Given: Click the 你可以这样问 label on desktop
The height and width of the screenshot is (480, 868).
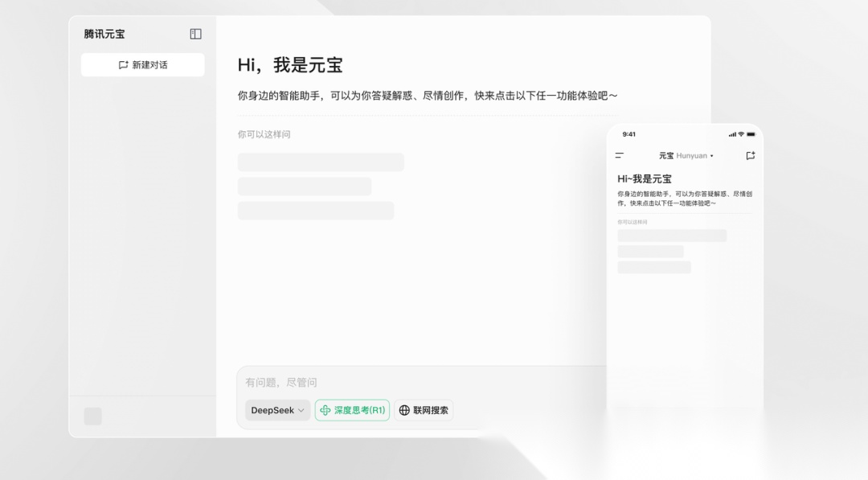Looking at the screenshot, I should click(x=264, y=134).
